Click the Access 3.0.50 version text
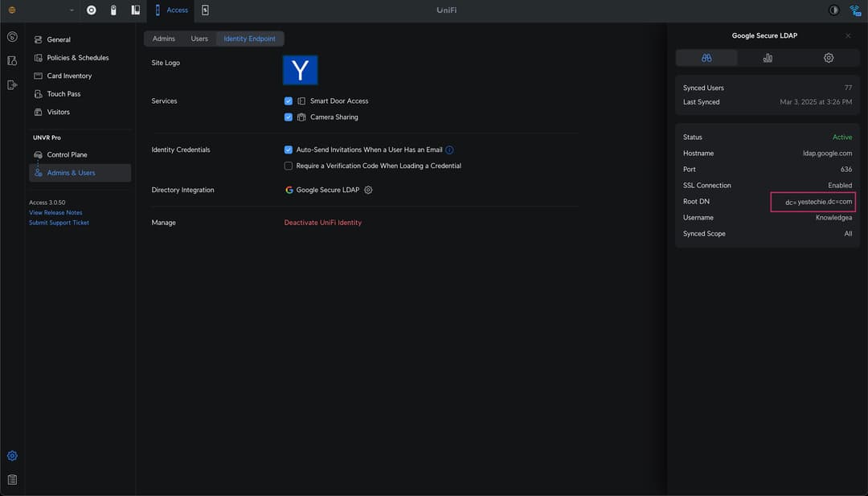 [47, 203]
